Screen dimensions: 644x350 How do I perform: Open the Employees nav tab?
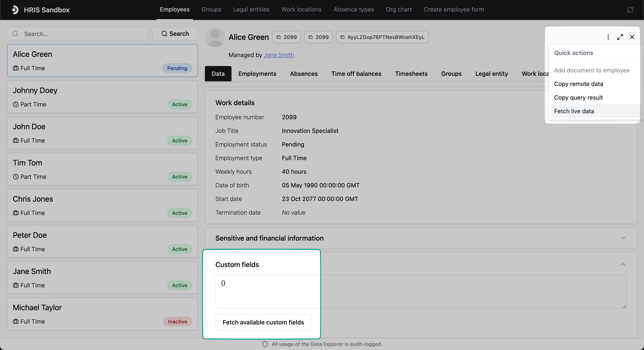[x=174, y=10]
